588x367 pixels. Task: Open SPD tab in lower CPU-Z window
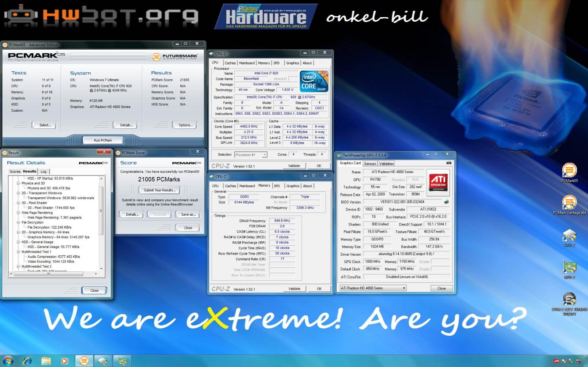[x=277, y=186]
